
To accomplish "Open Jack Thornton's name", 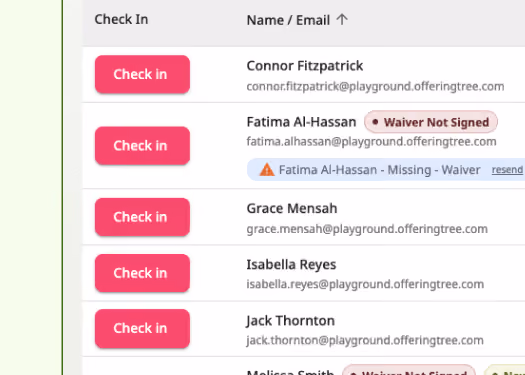I will tap(291, 321).
